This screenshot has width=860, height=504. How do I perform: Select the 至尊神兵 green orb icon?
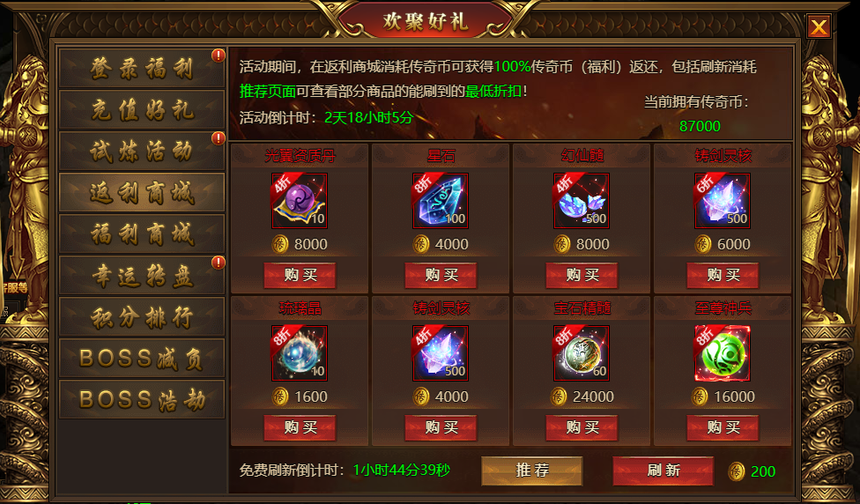tap(723, 353)
